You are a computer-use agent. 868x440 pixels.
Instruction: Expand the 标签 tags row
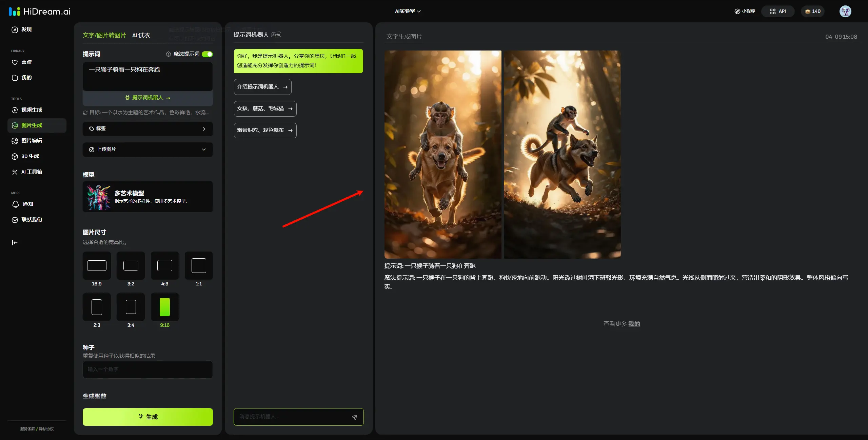(x=147, y=129)
